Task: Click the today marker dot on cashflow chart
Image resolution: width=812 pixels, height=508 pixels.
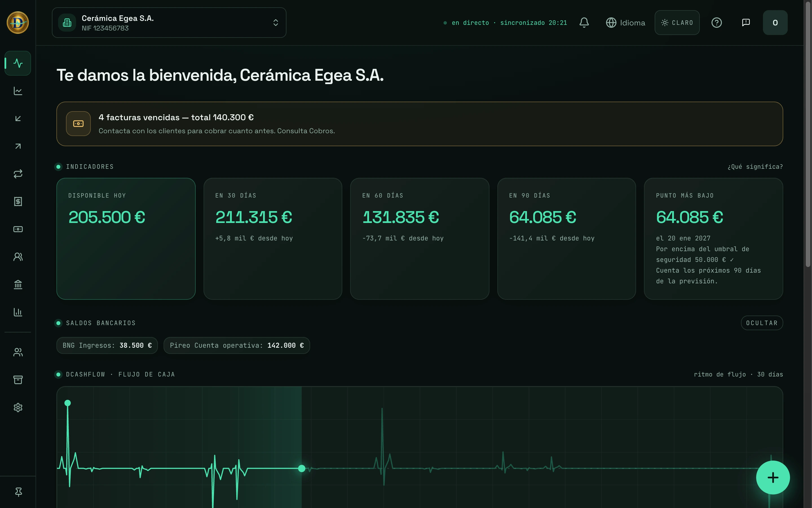Action: (302, 468)
